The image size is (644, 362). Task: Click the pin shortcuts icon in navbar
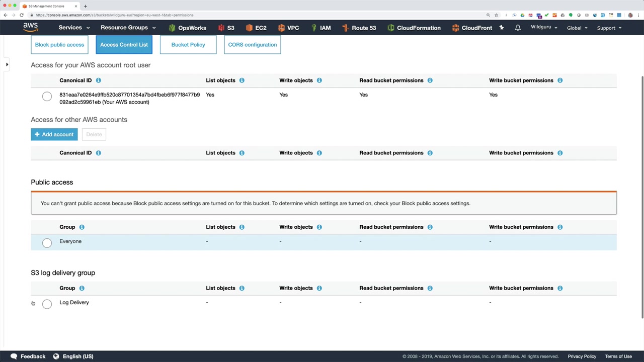coord(502,28)
